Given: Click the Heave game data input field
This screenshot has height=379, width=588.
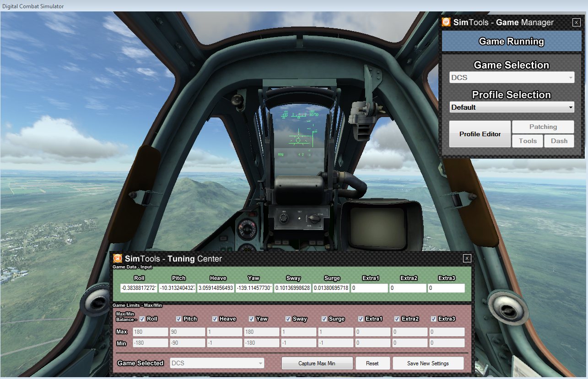Looking at the screenshot, I should (216, 288).
